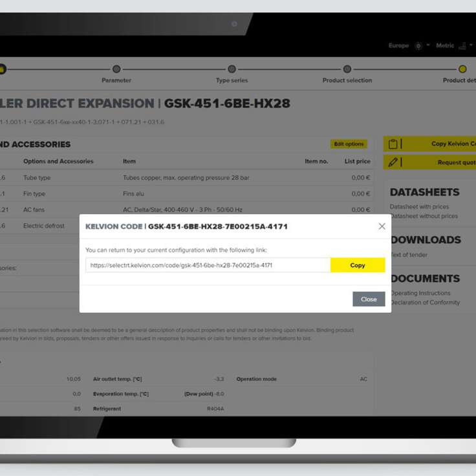Close the Kelvion Code dialog with X
Image resolution: width=476 pixels, height=476 pixels.
click(x=382, y=226)
